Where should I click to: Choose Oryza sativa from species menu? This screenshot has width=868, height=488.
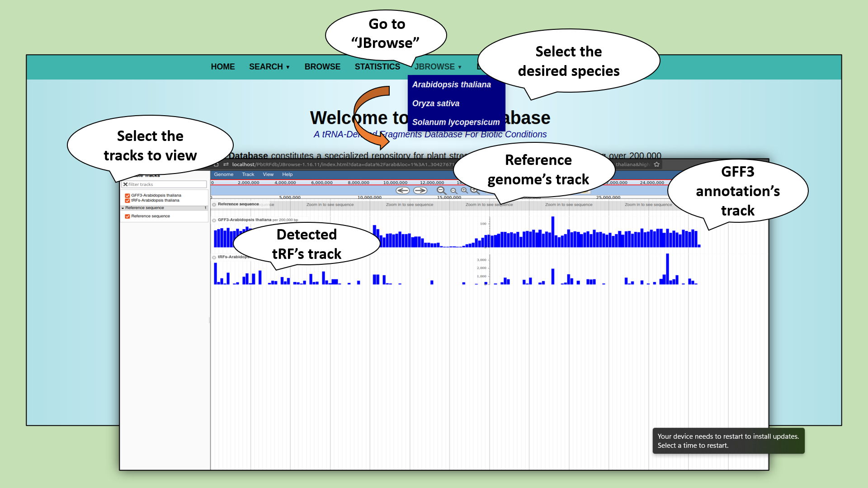point(436,103)
